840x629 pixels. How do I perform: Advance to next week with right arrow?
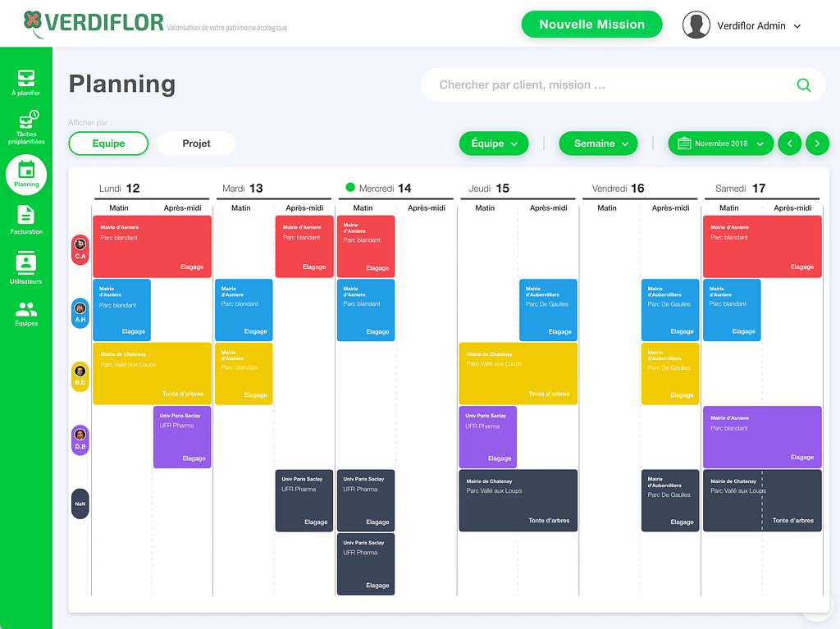click(x=817, y=144)
